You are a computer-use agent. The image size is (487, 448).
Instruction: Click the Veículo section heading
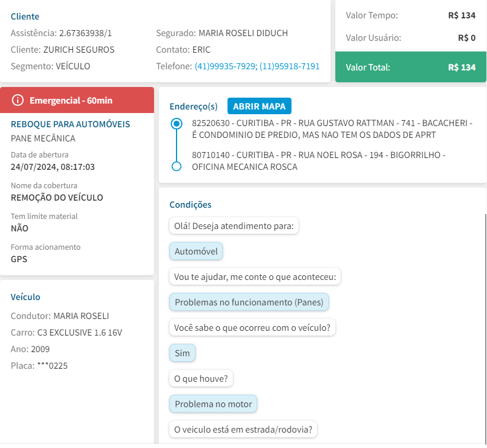pyautogui.click(x=25, y=297)
